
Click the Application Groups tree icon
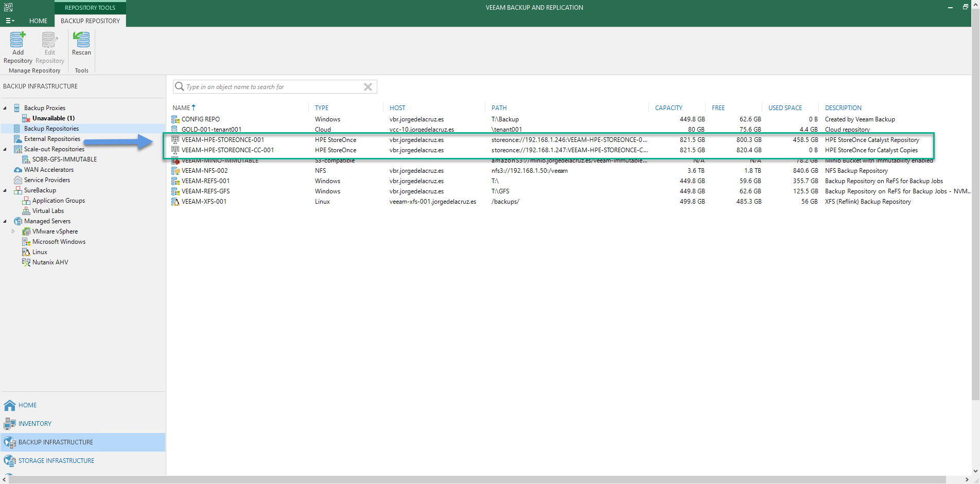point(26,201)
